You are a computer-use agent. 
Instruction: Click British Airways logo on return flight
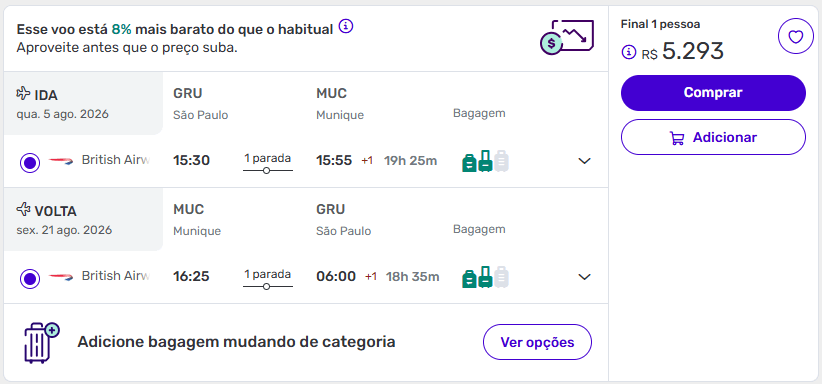point(61,276)
